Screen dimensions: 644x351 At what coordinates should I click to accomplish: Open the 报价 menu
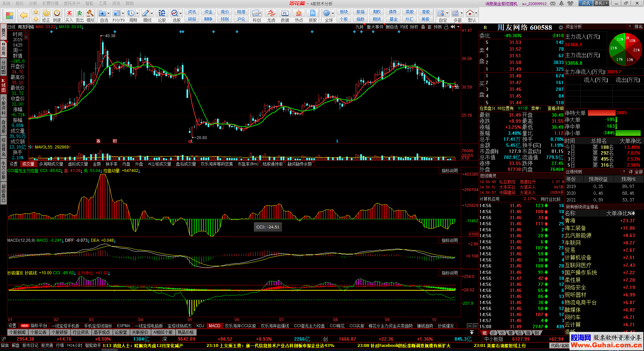click(20, 3)
